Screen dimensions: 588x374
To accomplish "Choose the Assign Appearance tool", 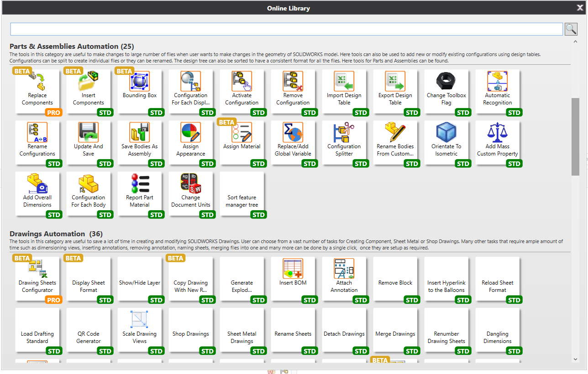I will (x=191, y=143).
